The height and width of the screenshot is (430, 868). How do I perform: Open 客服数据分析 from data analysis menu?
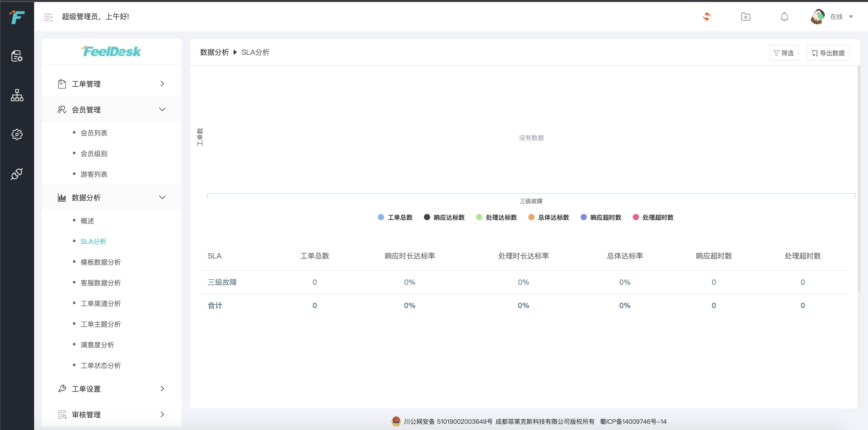(100, 283)
